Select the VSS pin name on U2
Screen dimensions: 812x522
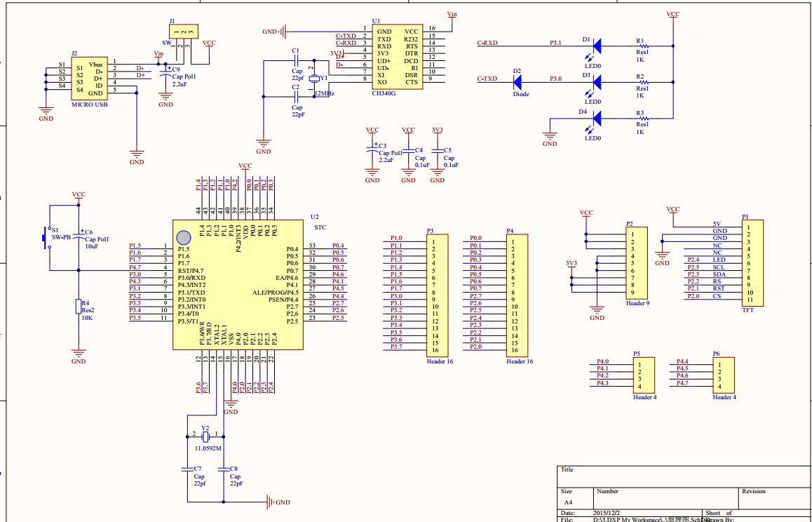click(x=231, y=339)
